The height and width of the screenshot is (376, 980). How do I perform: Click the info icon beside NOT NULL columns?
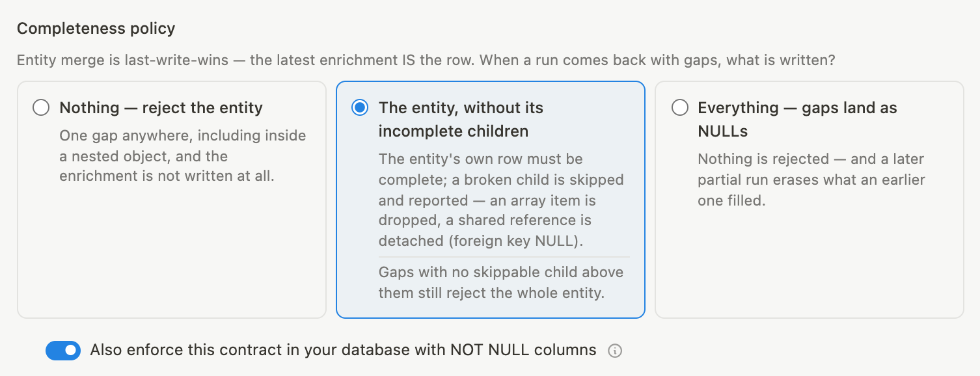tap(614, 351)
